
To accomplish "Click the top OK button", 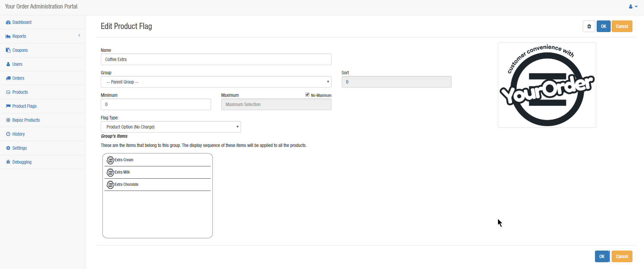I will pos(603,26).
